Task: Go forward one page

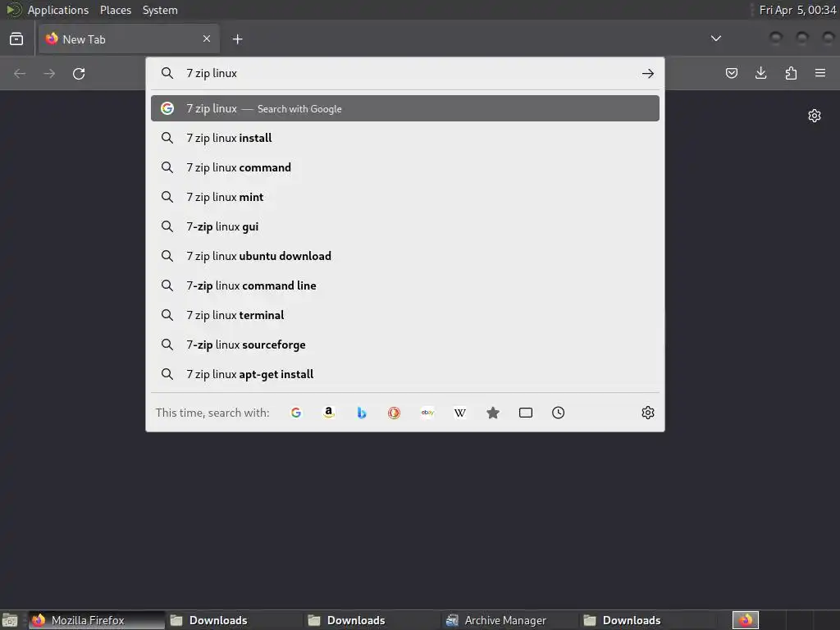Action: [49, 73]
